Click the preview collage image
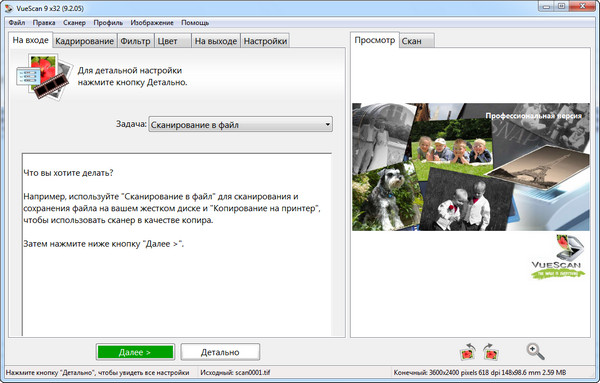600x383 pixels. (471, 167)
